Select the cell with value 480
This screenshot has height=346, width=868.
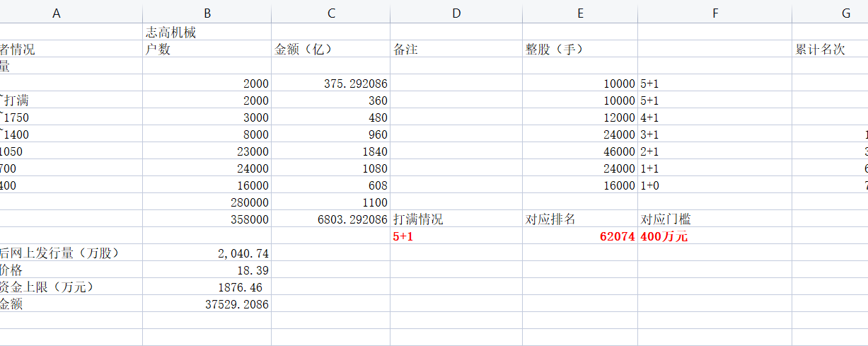tap(330, 117)
